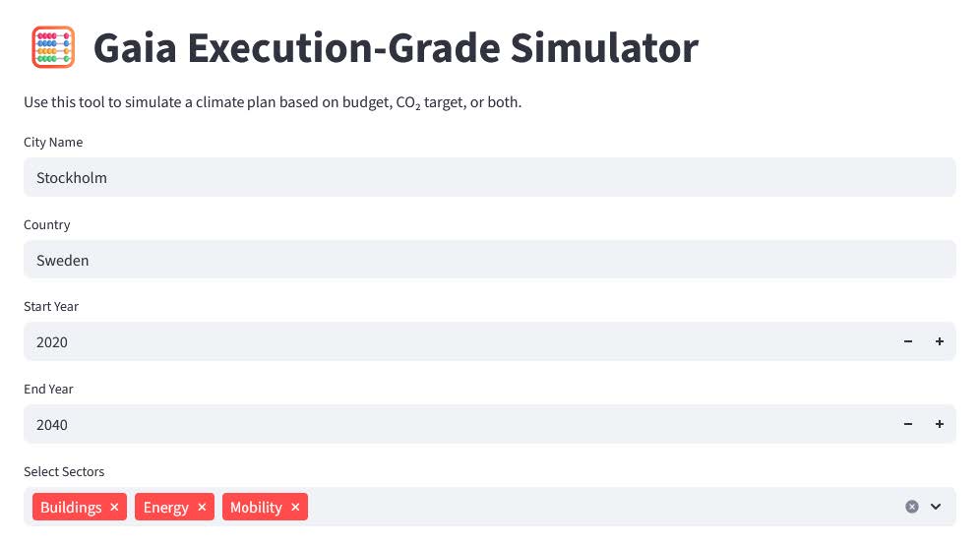Click the Country field containing Sweden
The height and width of the screenshot is (546, 980).
489,261
